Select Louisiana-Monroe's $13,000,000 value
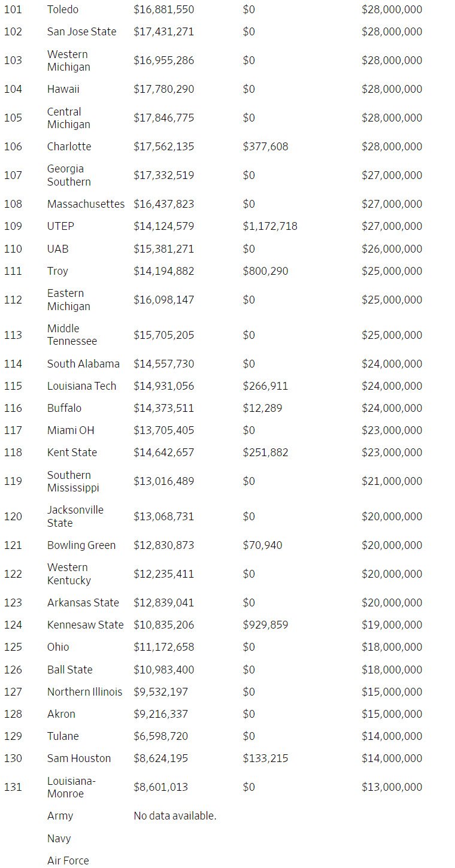455x868 pixels. coord(392,787)
